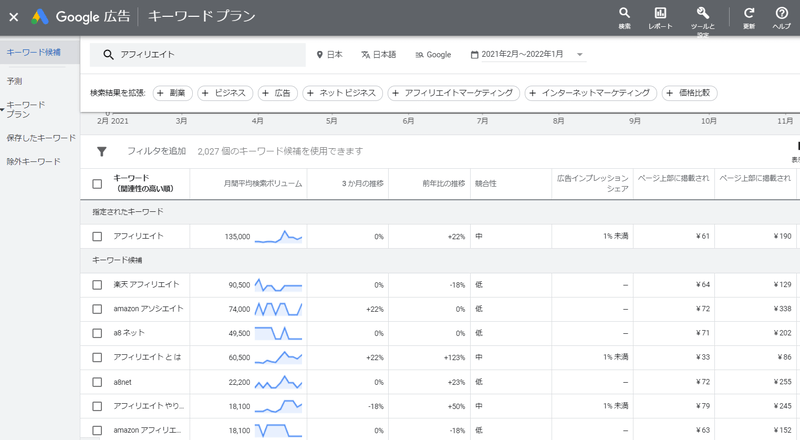Click the magnifier icon in keyword search box
Viewport: 800px width, 440px height.
pyautogui.click(x=108, y=55)
